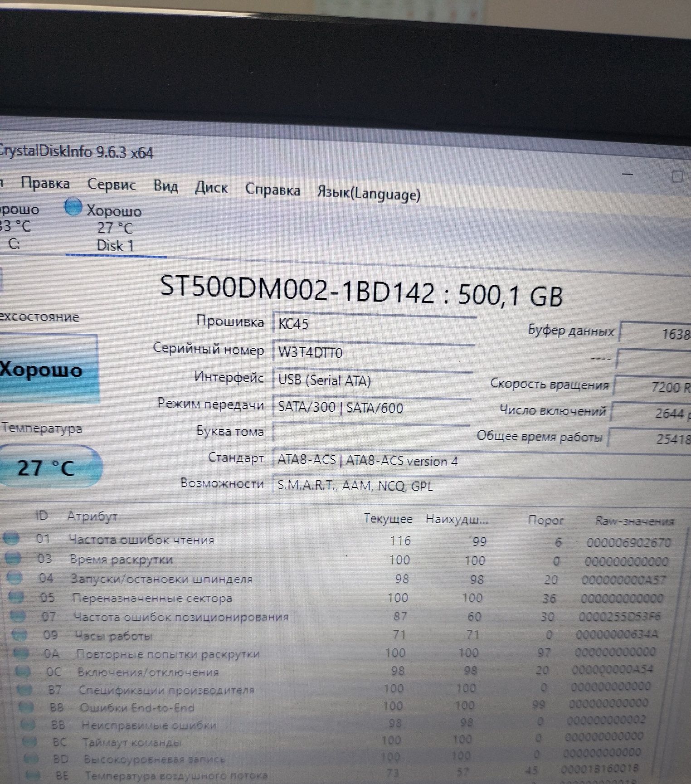Select attribute text Включения/отключения
This screenshot has height=784, width=691.
[x=148, y=672]
